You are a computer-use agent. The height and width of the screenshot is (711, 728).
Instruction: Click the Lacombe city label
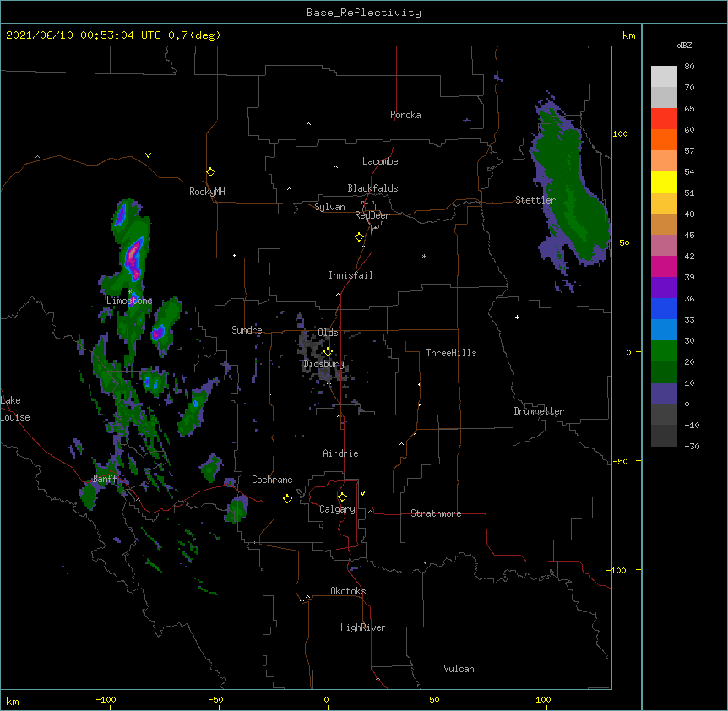point(380,161)
